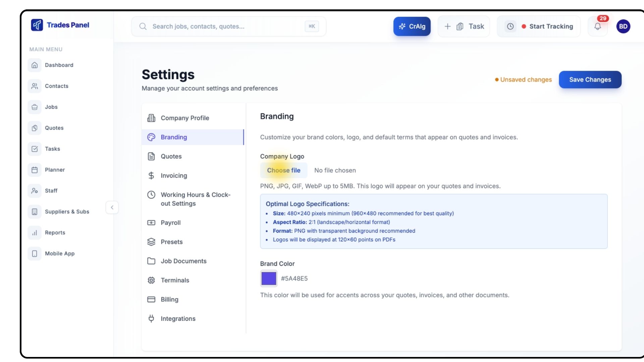Open the Mobile App phone icon
This screenshot has height=362, width=644.
coord(35,254)
